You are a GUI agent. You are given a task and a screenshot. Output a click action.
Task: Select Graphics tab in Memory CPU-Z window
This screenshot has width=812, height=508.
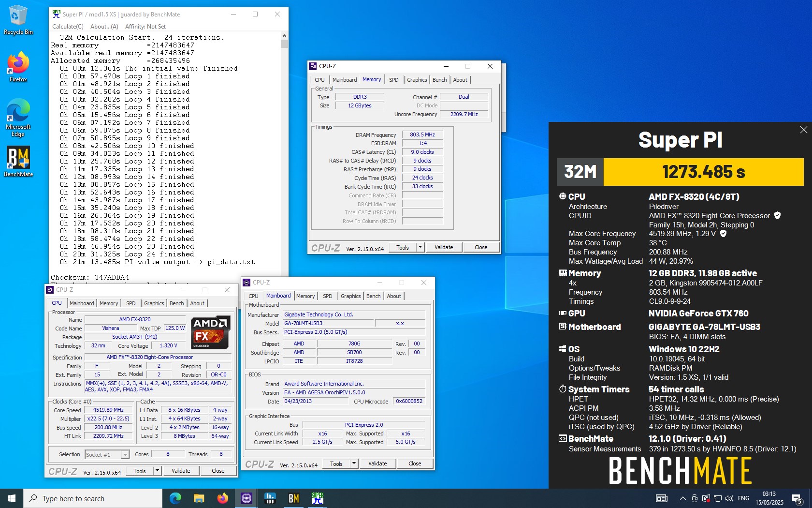[417, 80]
